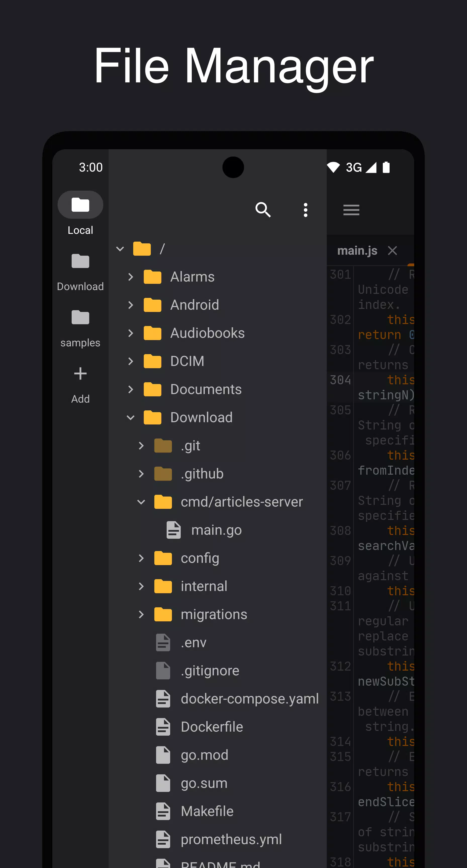Image resolution: width=467 pixels, height=868 pixels.
Task: Click the go.mod file icon
Action: click(x=163, y=755)
